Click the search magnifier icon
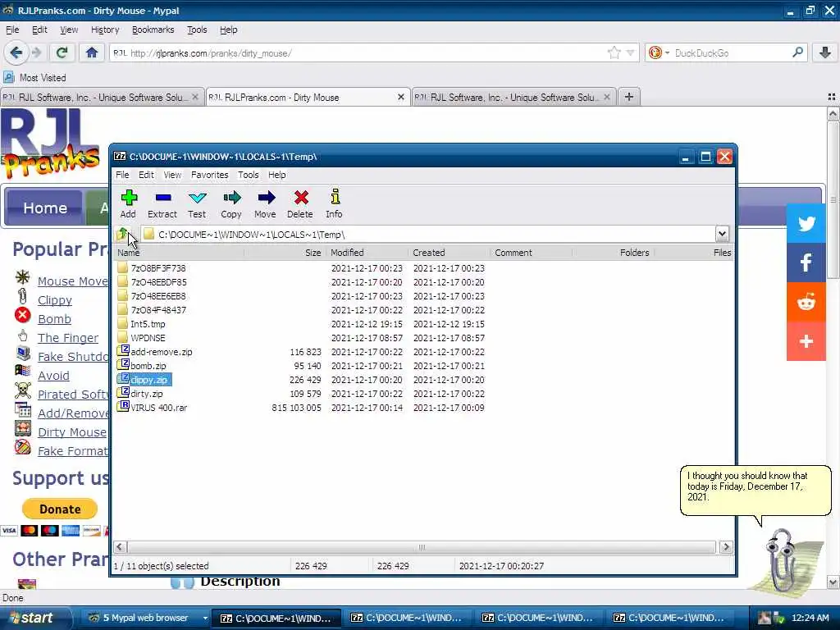Image resolution: width=840 pixels, height=630 pixels. tap(797, 52)
